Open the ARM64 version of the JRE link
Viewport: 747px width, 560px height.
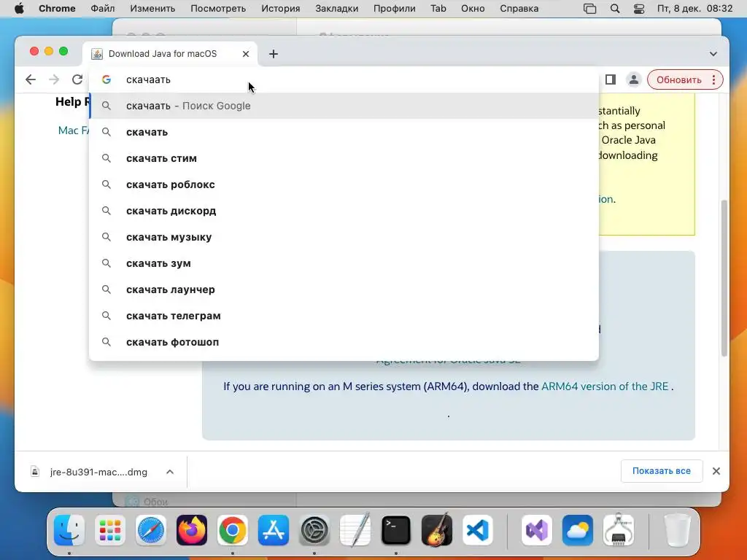coord(605,386)
